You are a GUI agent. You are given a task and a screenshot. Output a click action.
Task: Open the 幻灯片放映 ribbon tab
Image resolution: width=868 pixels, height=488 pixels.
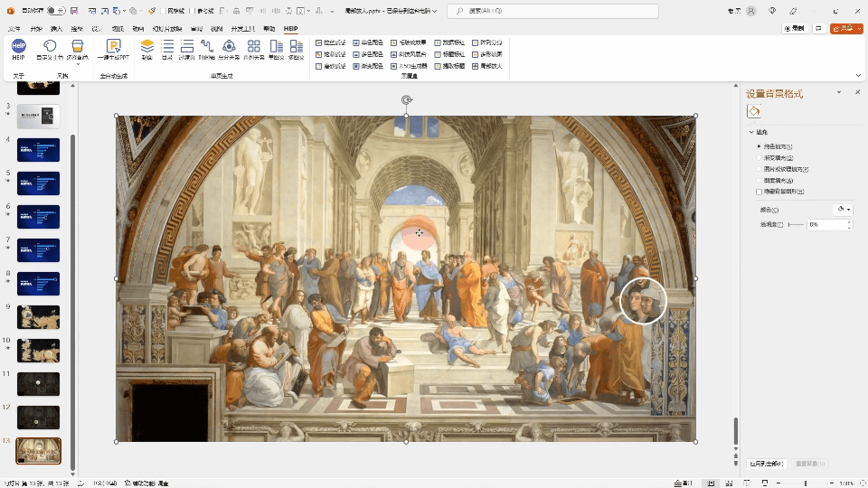tap(166, 29)
